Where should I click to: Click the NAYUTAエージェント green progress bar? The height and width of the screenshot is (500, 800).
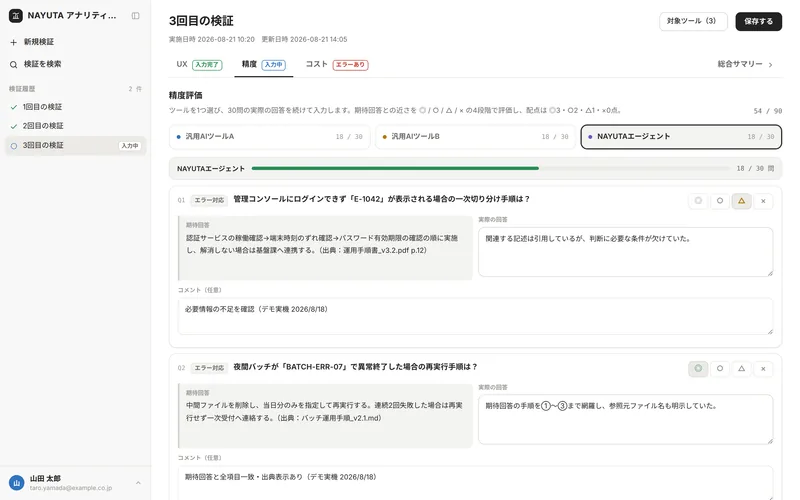[x=395, y=168]
